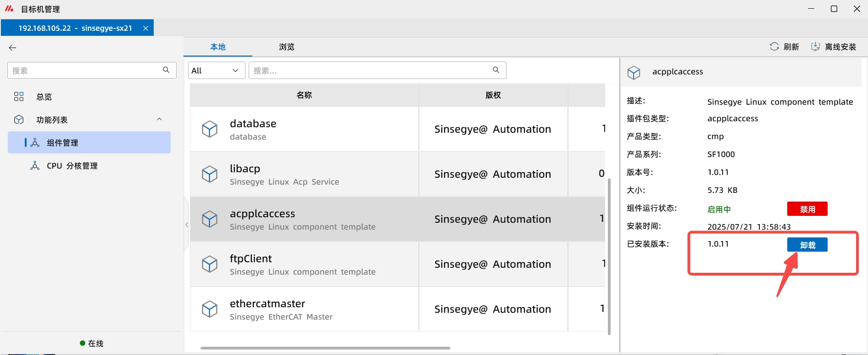Click the database component cube icon
This screenshot has height=355, width=868.
210,129
